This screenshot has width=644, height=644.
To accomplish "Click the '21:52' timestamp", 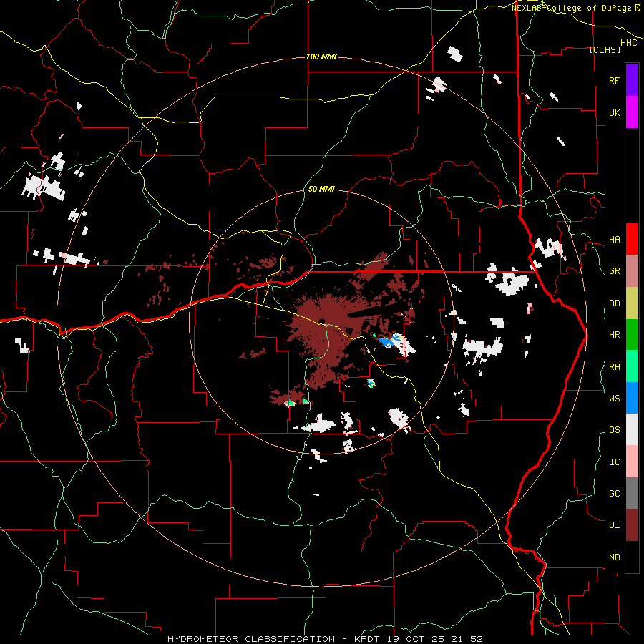I will tap(467, 639).
